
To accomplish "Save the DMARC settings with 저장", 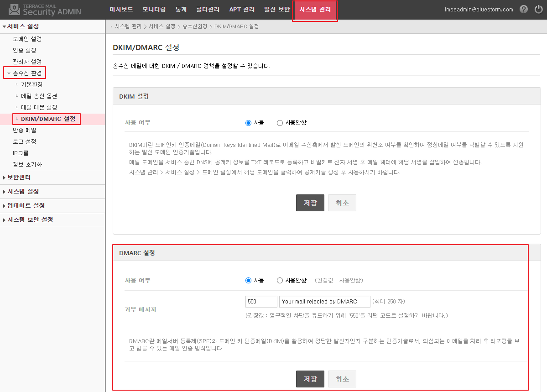I will pos(310,379).
